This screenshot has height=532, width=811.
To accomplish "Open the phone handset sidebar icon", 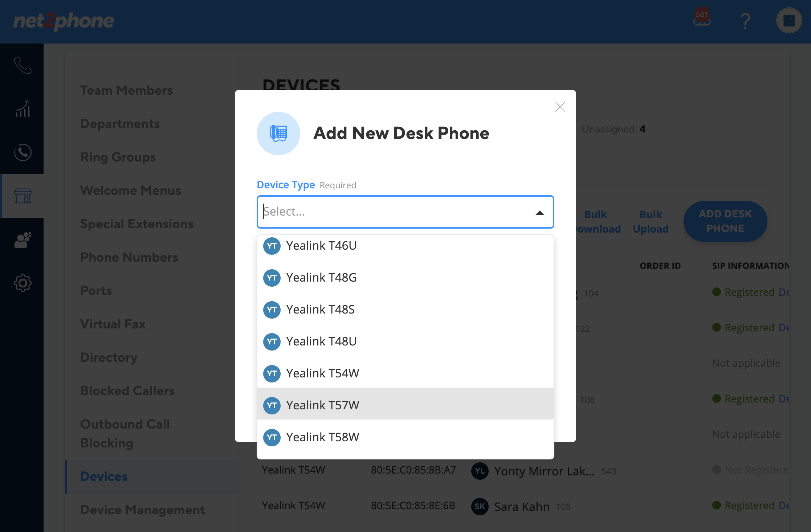I will [23, 65].
